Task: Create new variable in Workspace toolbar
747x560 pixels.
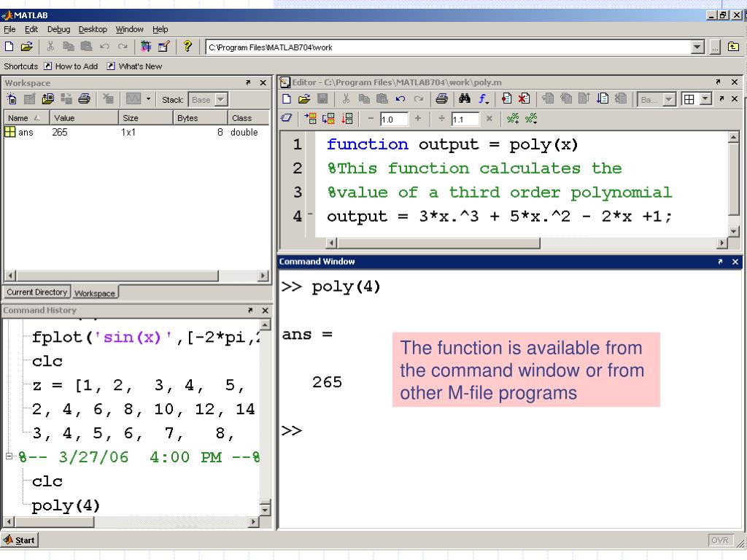Action: click(12, 99)
